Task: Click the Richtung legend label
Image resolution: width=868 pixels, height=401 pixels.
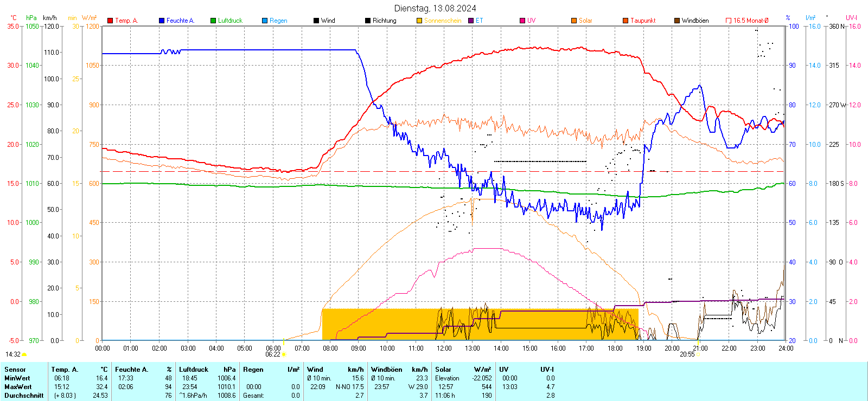Action: pyautogui.click(x=384, y=21)
